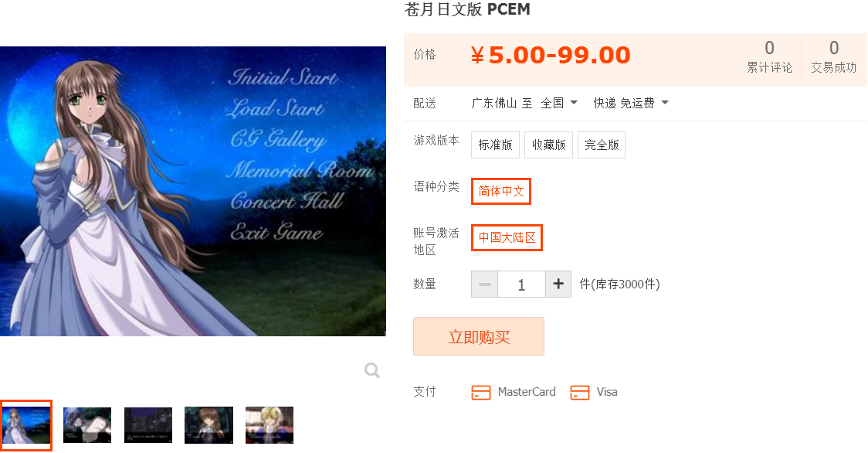
Task: Select the 收藏版 game version option
Action: coord(548,145)
